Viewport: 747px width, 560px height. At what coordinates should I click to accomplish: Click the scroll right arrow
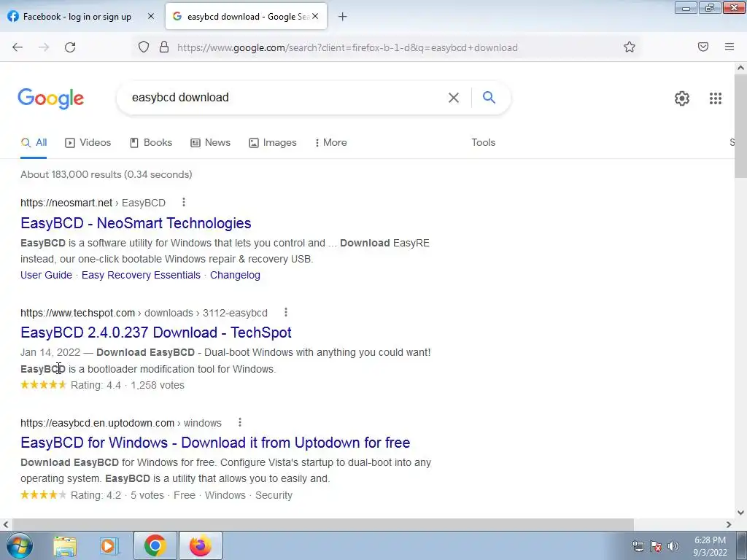pyautogui.click(x=729, y=524)
